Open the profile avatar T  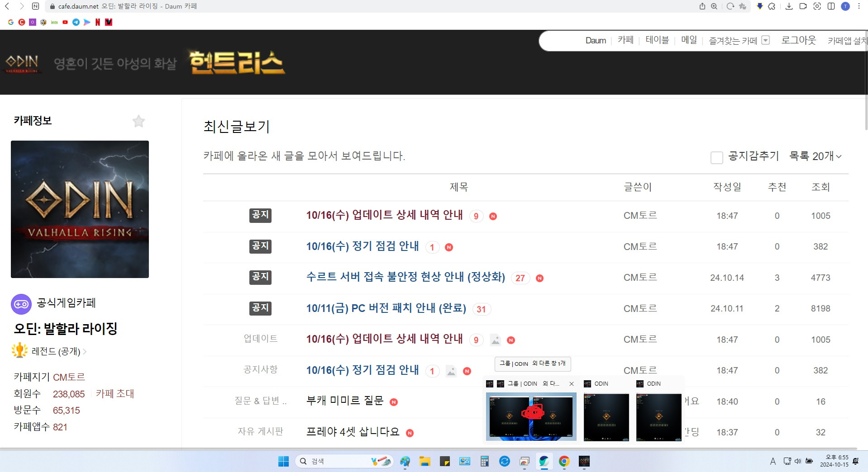pyautogui.click(x=845, y=6)
